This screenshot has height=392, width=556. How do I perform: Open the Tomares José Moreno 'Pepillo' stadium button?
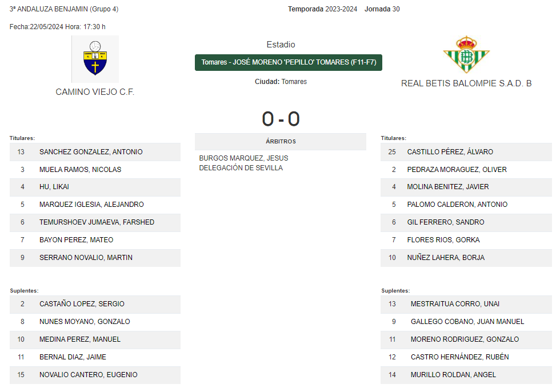tap(288, 62)
